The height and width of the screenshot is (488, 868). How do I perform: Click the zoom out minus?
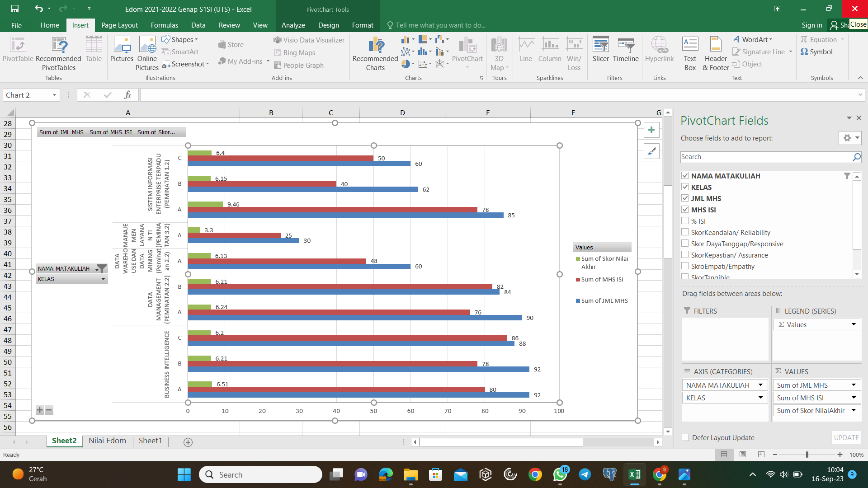coord(775,455)
